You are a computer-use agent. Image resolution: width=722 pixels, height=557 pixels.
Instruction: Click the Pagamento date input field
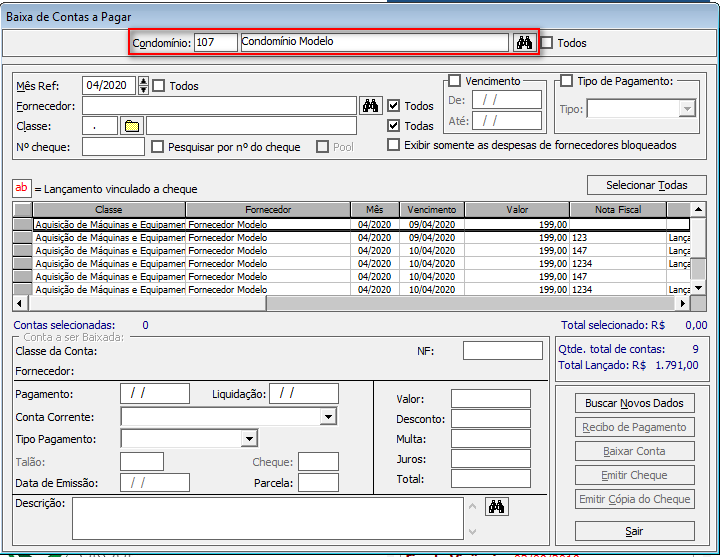(154, 394)
